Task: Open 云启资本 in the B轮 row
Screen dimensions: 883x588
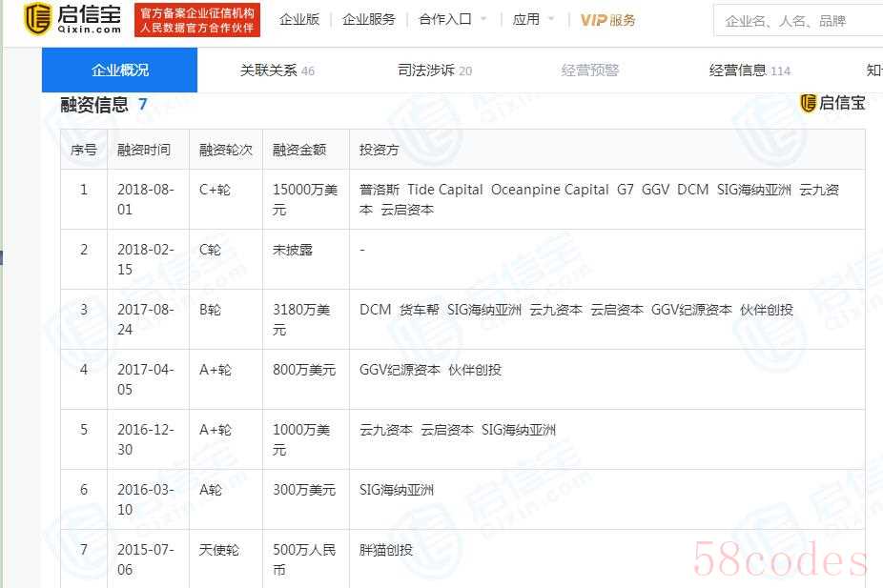Action: coord(617,310)
